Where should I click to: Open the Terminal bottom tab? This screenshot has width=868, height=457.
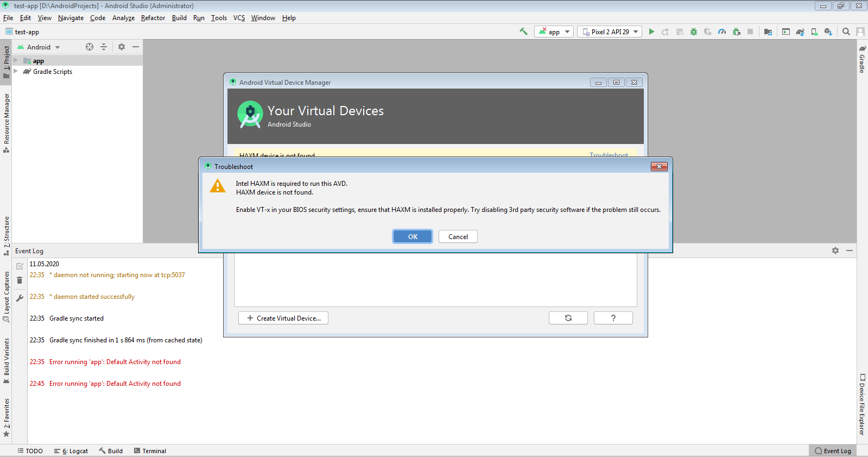[x=150, y=451]
